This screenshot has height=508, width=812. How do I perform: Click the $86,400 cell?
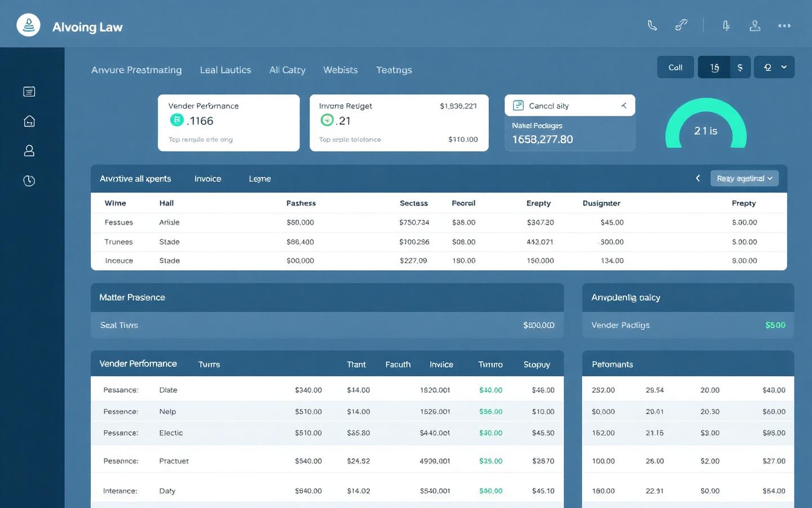tap(300, 242)
